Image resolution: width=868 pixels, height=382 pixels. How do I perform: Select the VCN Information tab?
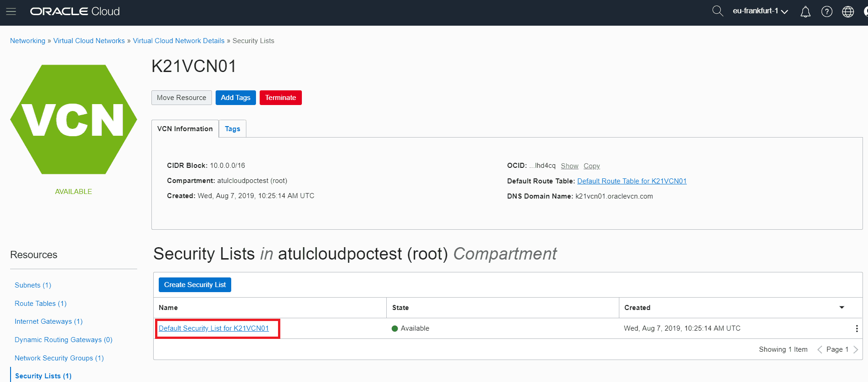pyautogui.click(x=185, y=129)
